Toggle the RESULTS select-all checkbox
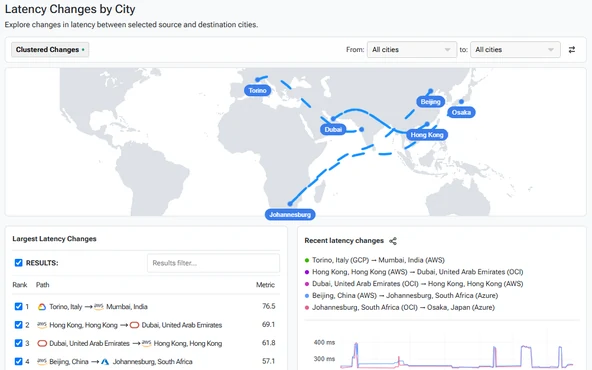Image resolution: width=592 pixels, height=370 pixels. tap(18, 263)
